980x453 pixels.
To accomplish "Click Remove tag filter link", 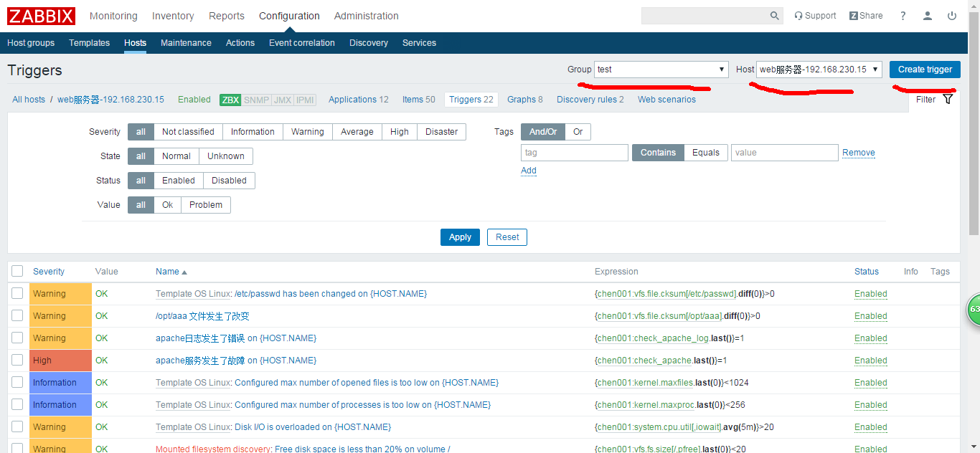I will pos(859,153).
